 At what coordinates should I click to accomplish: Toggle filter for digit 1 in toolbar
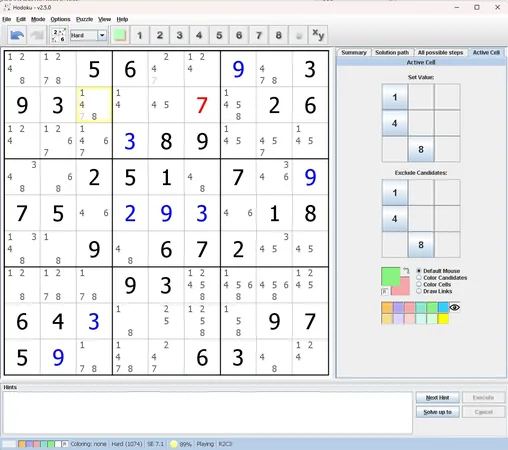click(x=140, y=35)
